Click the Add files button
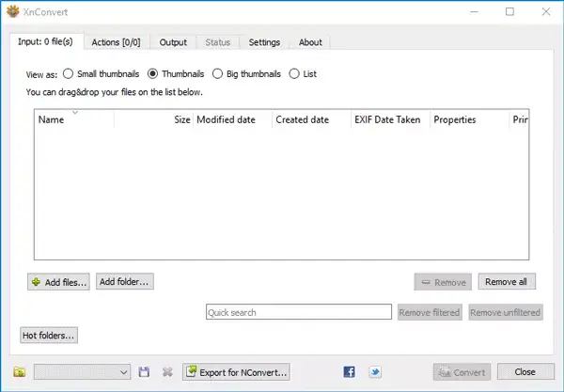564x392 pixels. point(58,282)
